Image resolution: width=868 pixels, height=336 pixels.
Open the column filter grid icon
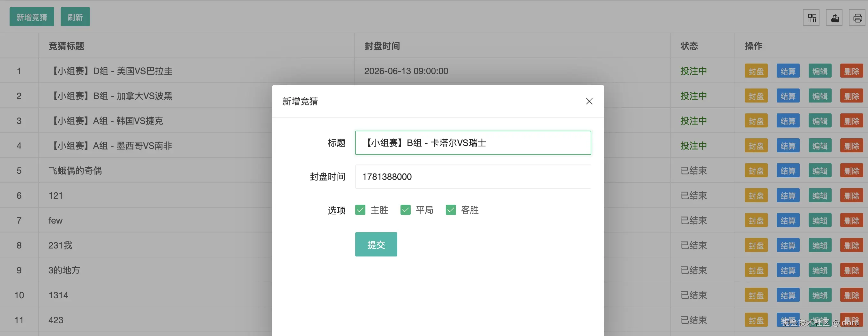[x=812, y=18]
